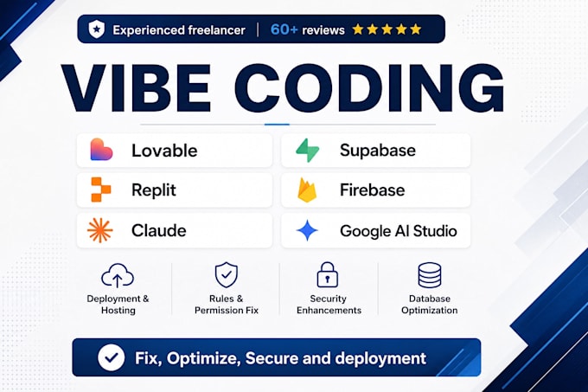Click the Google AI Studio sparkle icon
The width and height of the screenshot is (588, 392).
tap(307, 230)
